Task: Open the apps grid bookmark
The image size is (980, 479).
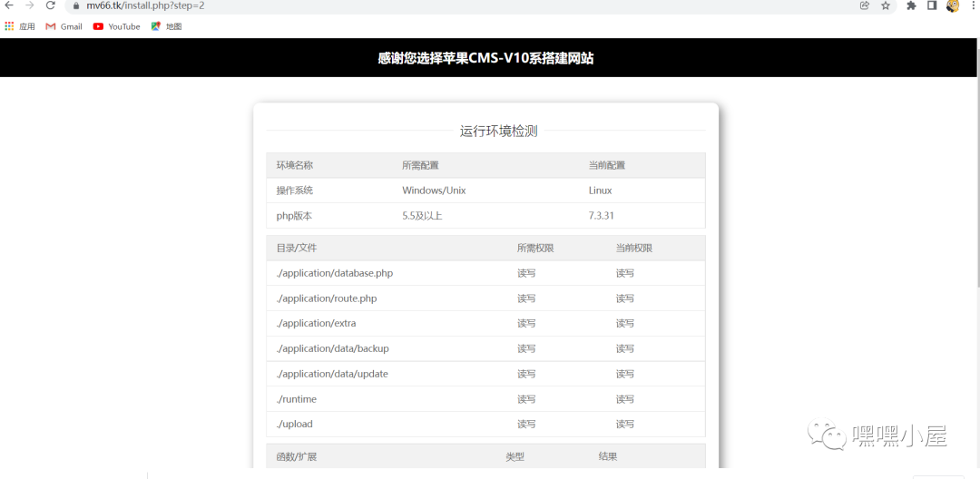Action: click(x=20, y=26)
